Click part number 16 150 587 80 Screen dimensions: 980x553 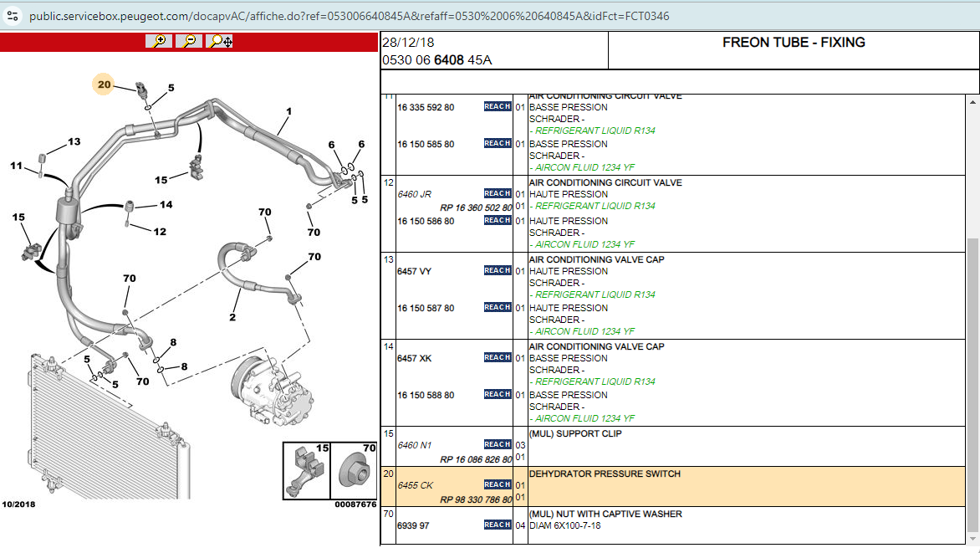coord(426,309)
